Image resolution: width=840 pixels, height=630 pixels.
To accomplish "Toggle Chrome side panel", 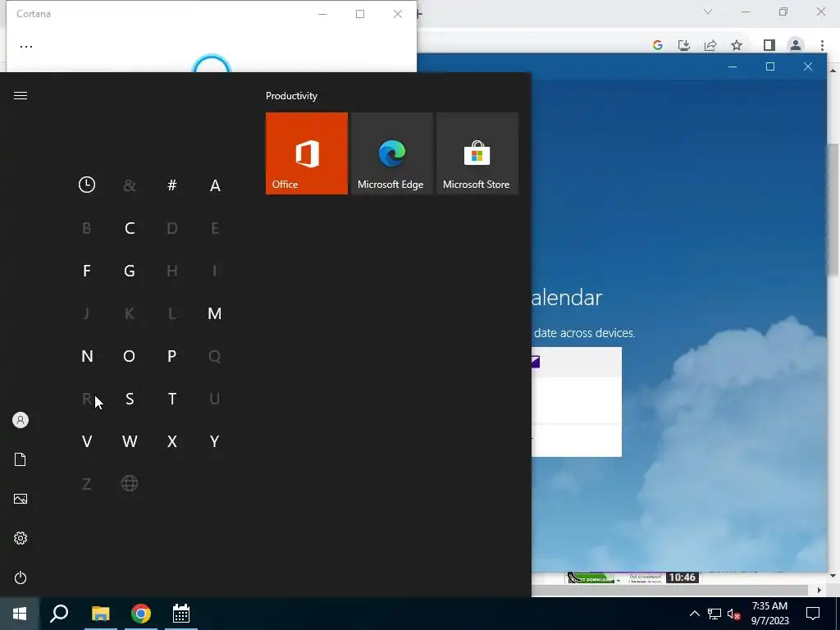I will coord(769,46).
